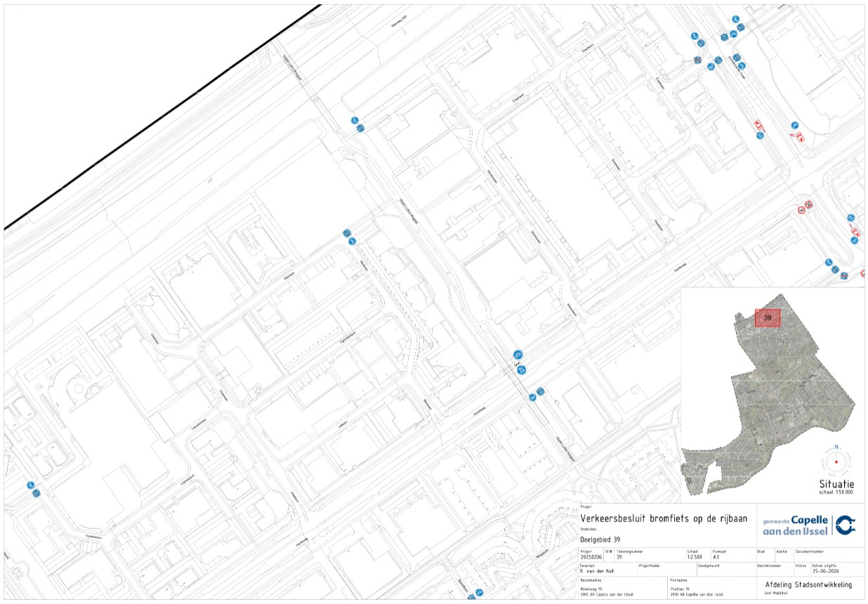
Task: Click the 'Rivierweg 111' visiting address line
Action: tap(591, 589)
